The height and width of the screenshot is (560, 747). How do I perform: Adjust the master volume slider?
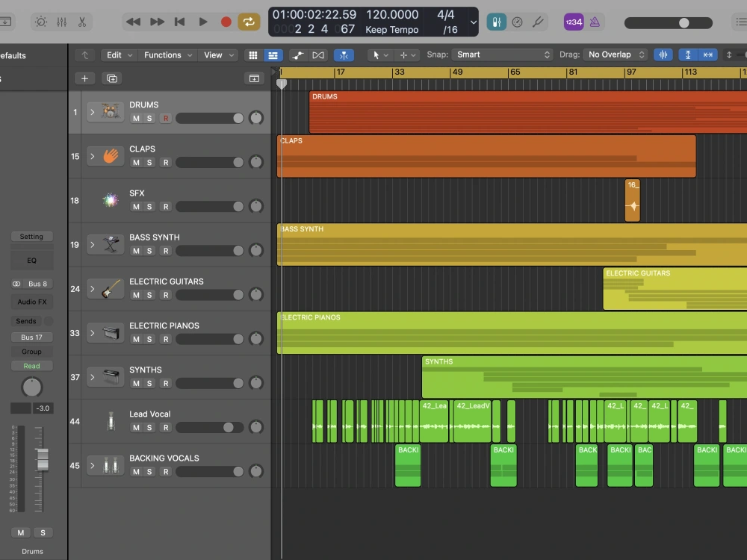click(669, 23)
